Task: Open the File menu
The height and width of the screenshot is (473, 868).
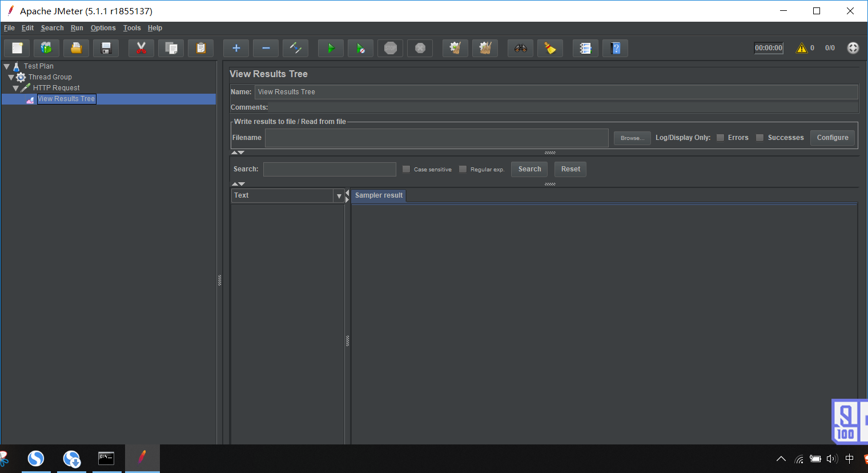Action: tap(9, 28)
